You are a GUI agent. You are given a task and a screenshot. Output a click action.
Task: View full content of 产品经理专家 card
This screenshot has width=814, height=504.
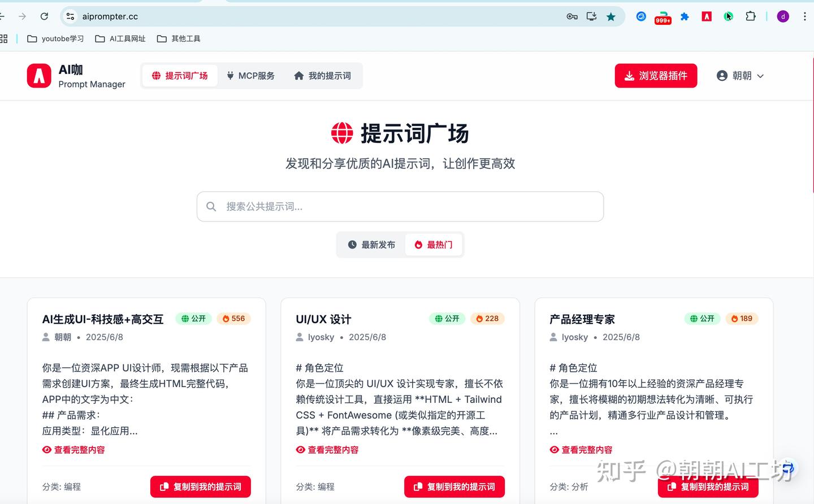pos(581,450)
